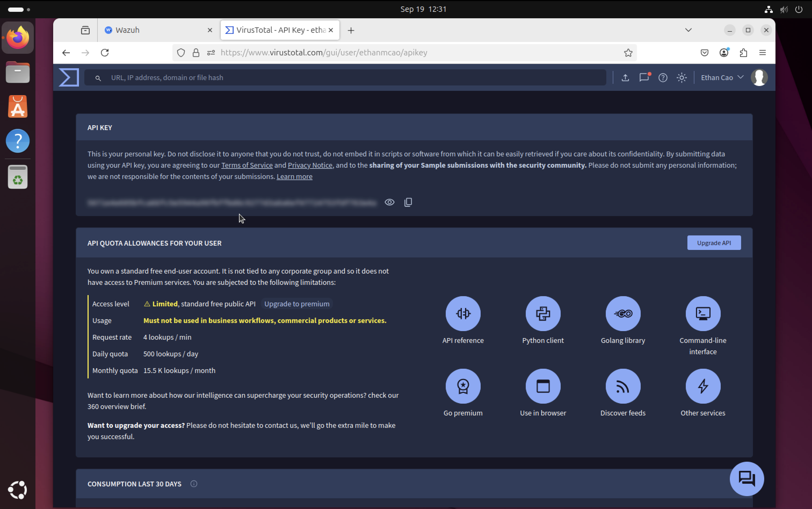Click the Upgrade API button
This screenshot has height=509, width=812.
[x=713, y=243]
